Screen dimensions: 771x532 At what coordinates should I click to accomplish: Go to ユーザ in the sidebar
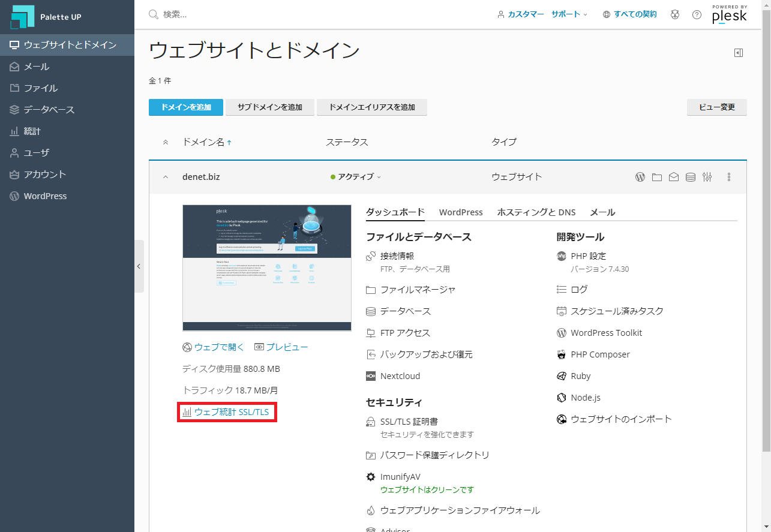(67, 153)
